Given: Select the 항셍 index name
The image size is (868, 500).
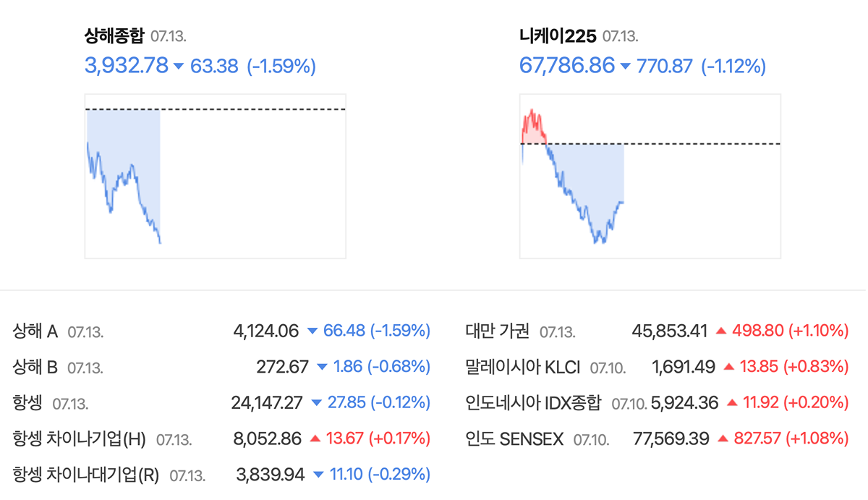Looking at the screenshot, I should pyautogui.click(x=28, y=402).
